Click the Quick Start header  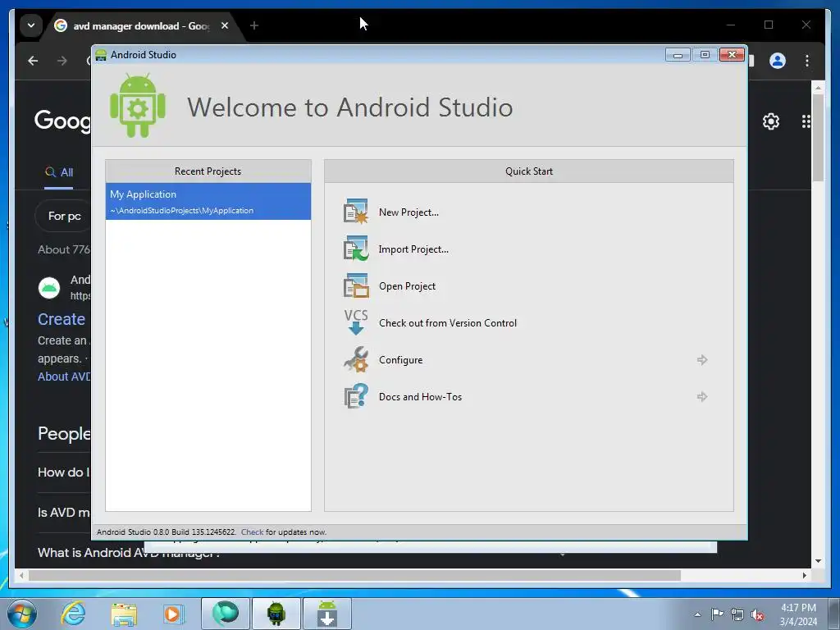(x=529, y=171)
